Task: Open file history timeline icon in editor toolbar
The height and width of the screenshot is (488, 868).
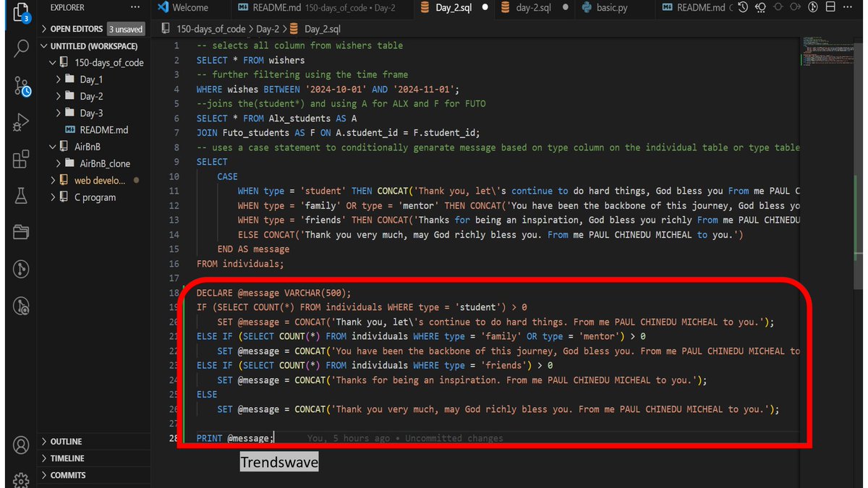Action: click(x=744, y=8)
